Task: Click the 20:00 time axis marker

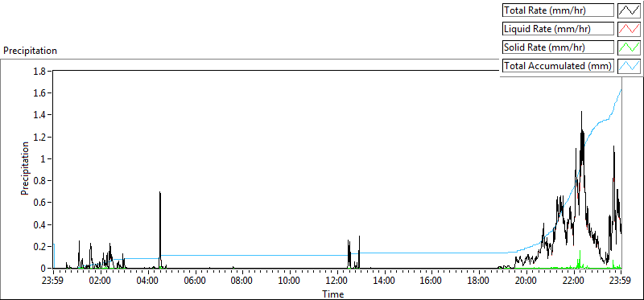Action: click(x=526, y=282)
